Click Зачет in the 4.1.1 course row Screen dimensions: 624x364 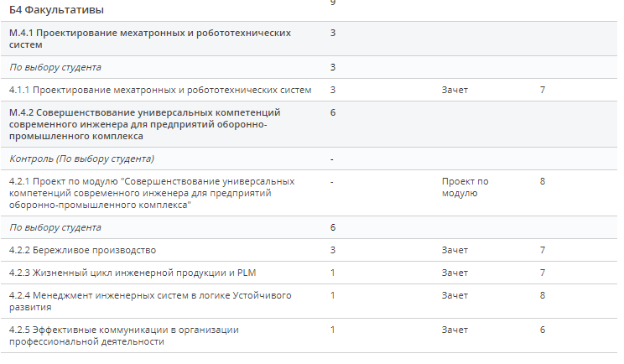click(x=455, y=90)
